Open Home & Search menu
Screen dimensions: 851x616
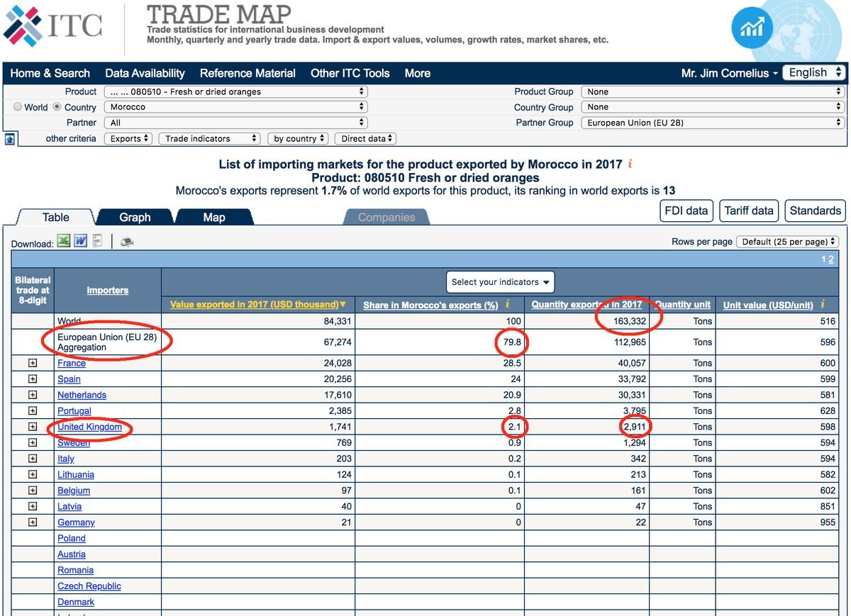point(50,73)
